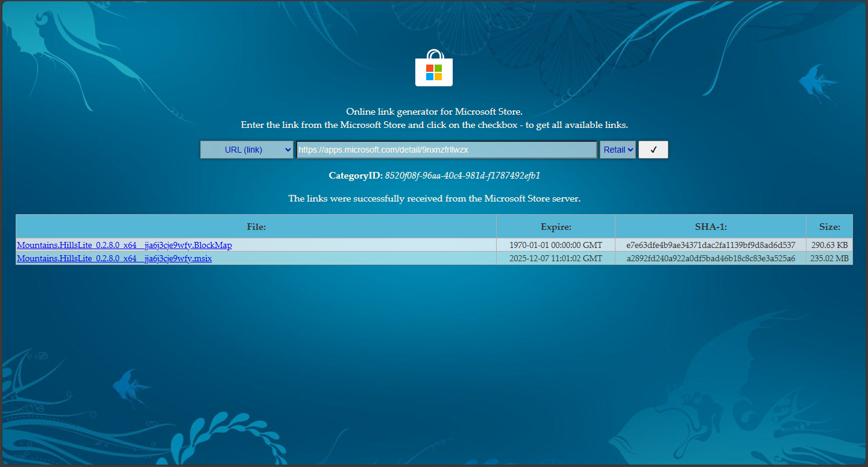Viewport: 868px width, 467px height.
Task: Click the SHA-1: column header
Action: [710, 226]
